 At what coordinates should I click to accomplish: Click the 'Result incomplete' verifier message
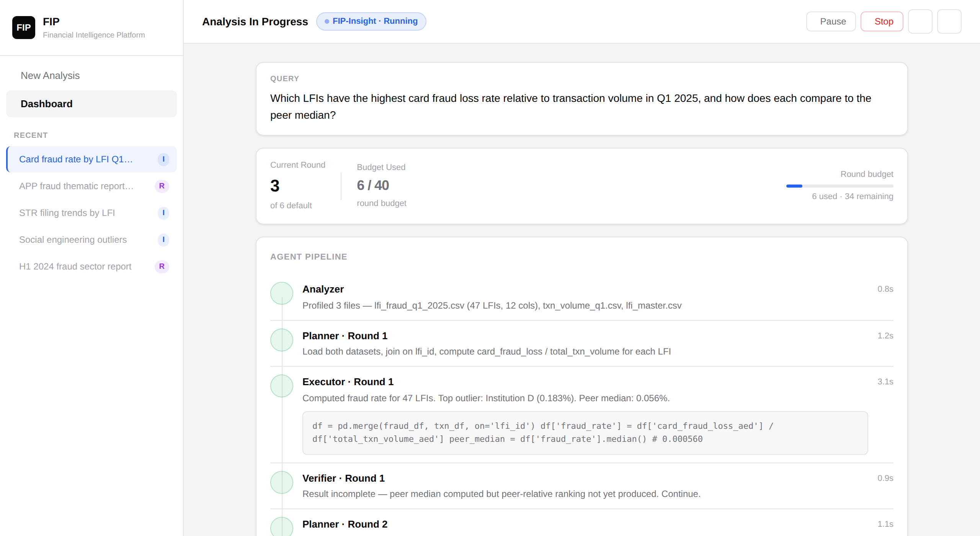pos(501,494)
